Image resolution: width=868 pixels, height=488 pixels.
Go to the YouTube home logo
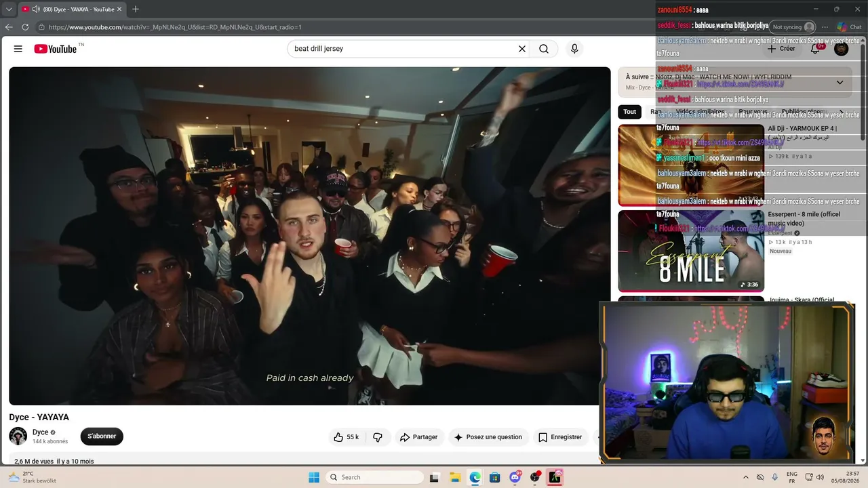[56, 49]
